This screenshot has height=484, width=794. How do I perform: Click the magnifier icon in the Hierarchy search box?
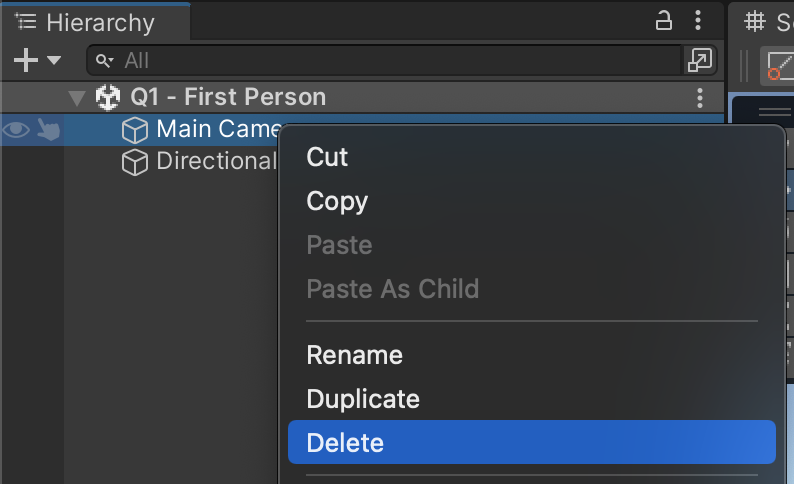click(104, 61)
